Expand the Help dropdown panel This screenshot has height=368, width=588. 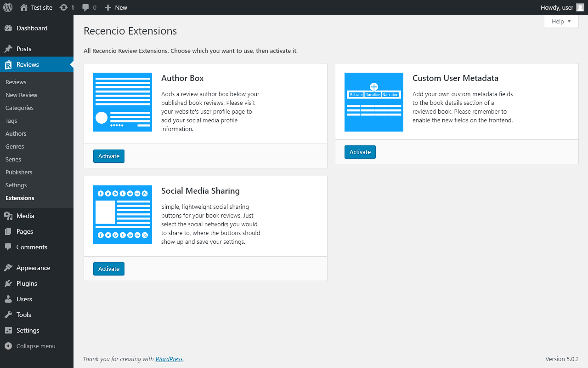(561, 21)
